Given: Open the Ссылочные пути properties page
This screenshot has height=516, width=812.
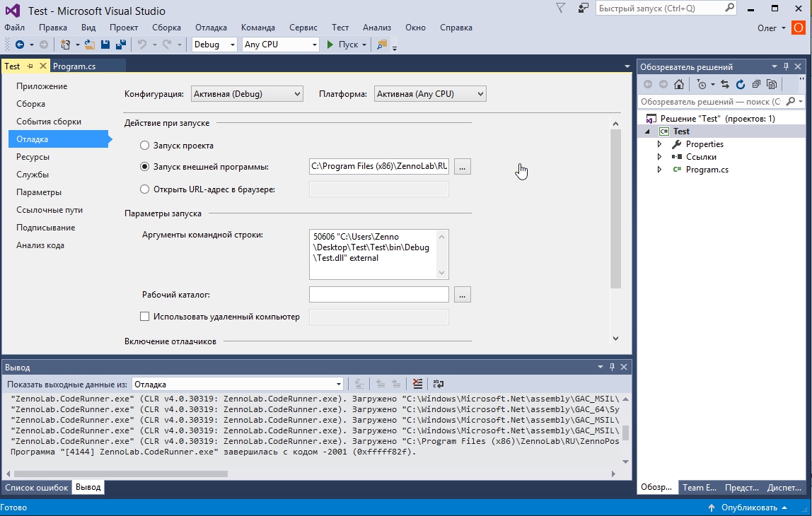Looking at the screenshot, I should 50,210.
